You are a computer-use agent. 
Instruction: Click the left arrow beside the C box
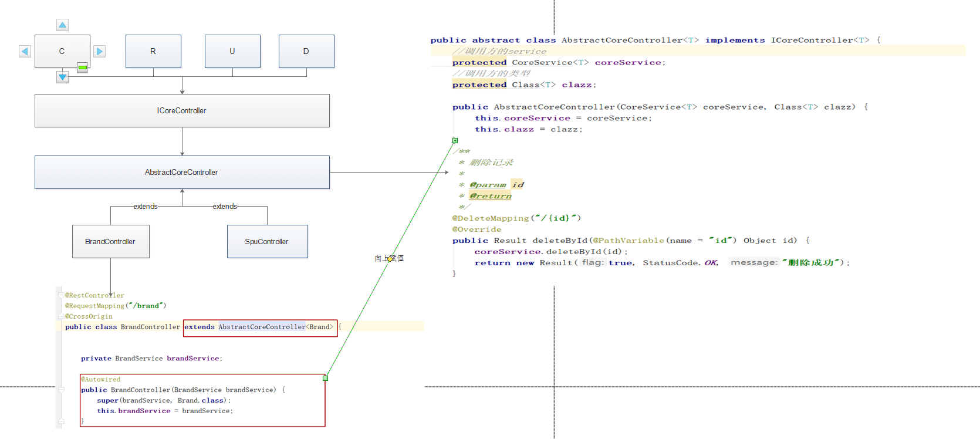coord(25,51)
